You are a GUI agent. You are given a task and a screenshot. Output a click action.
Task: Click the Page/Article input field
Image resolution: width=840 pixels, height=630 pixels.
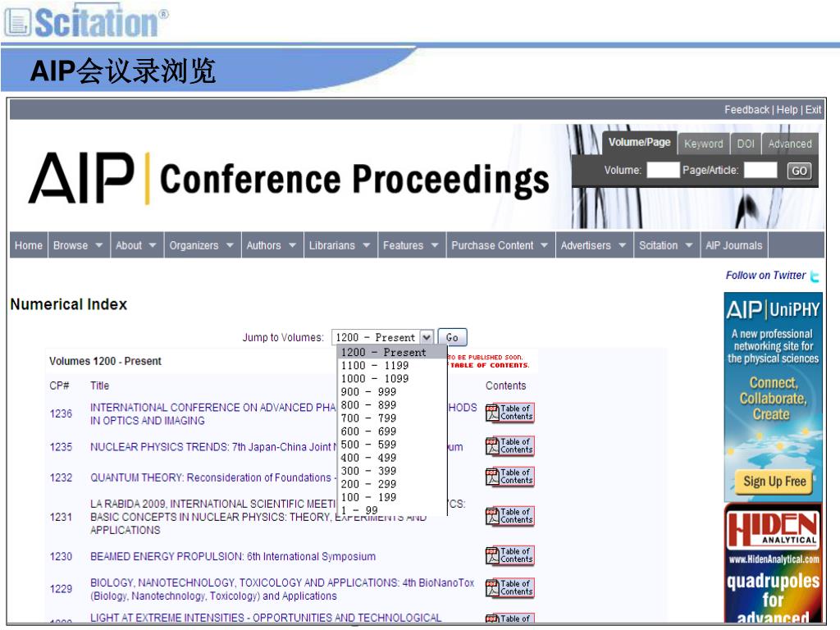(x=760, y=171)
